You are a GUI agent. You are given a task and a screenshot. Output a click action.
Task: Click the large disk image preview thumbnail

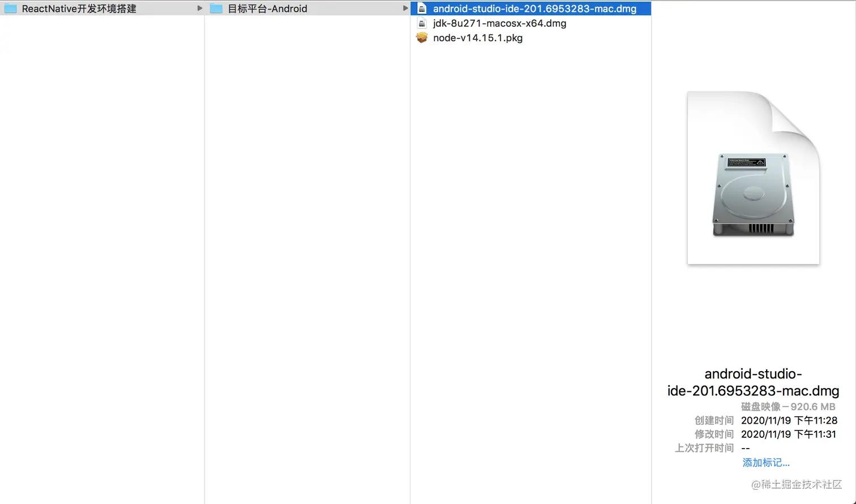754,178
